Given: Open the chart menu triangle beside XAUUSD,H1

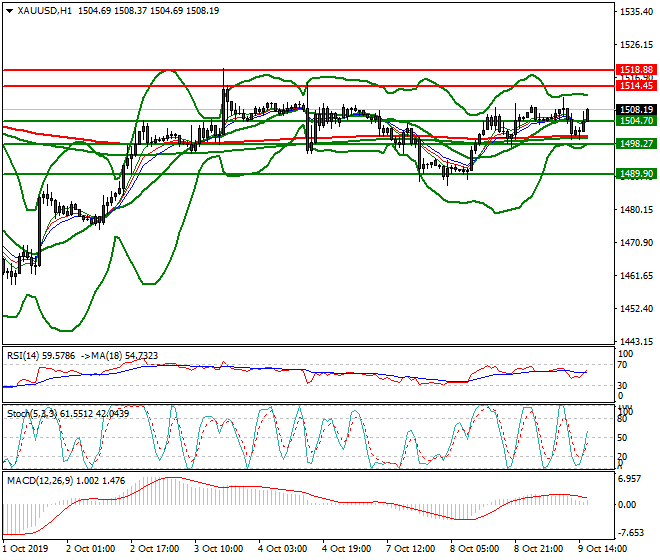Looking at the screenshot, I should click(x=10, y=11).
